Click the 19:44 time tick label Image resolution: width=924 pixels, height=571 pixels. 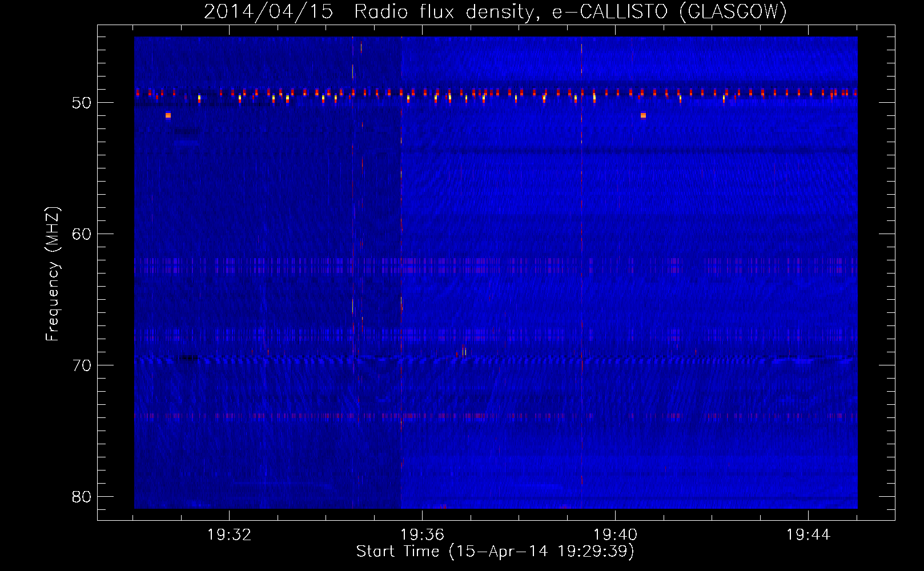pyautogui.click(x=808, y=535)
